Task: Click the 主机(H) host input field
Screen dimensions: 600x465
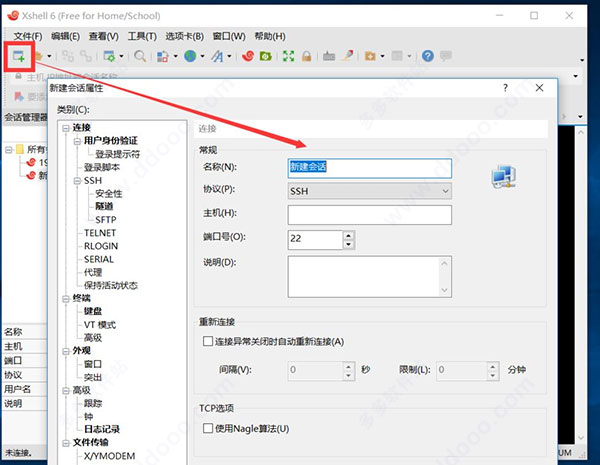Action: [x=370, y=215]
